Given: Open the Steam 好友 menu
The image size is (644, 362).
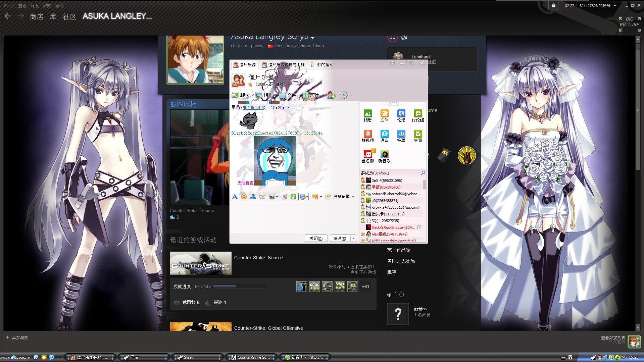Looking at the screenshot, I should coord(35,6).
